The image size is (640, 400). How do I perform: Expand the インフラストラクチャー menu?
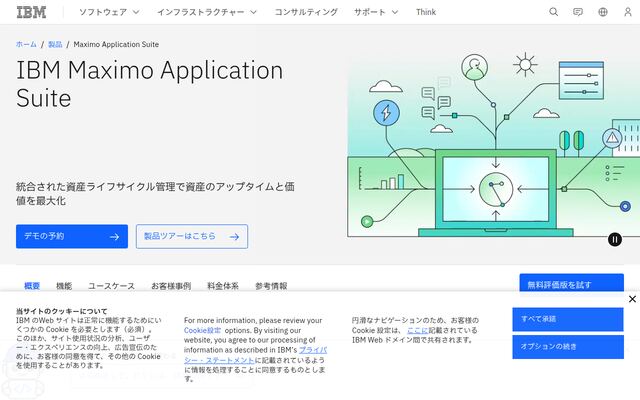click(207, 12)
